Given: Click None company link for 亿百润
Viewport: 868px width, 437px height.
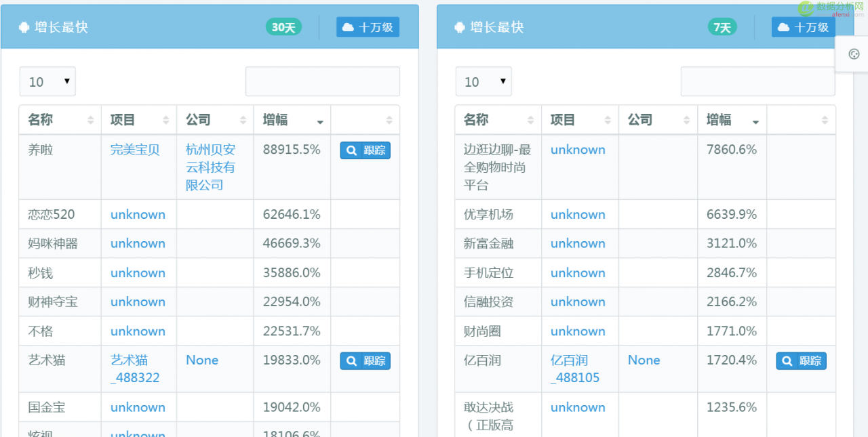Looking at the screenshot, I should click(x=644, y=360).
